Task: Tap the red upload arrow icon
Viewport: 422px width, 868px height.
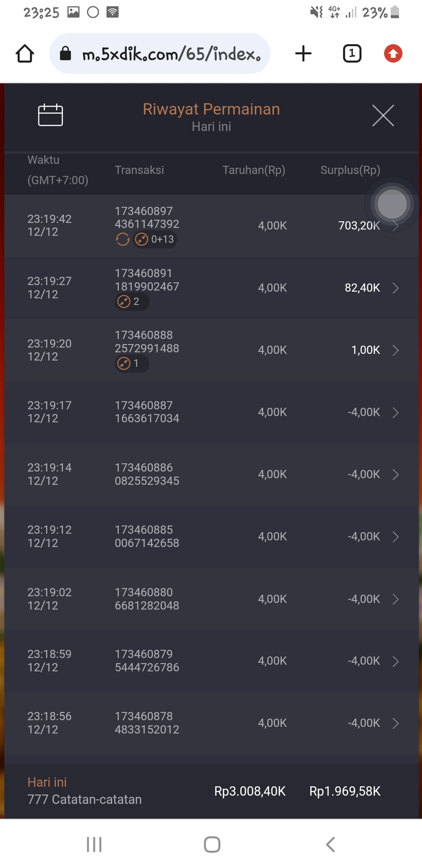Action: point(393,54)
